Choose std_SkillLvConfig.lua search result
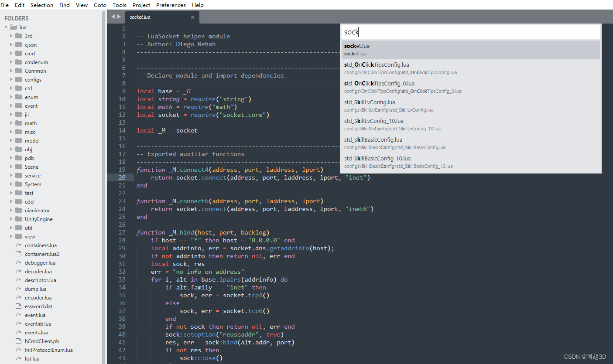The width and height of the screenshot is (613, 364). click(471, 106)
